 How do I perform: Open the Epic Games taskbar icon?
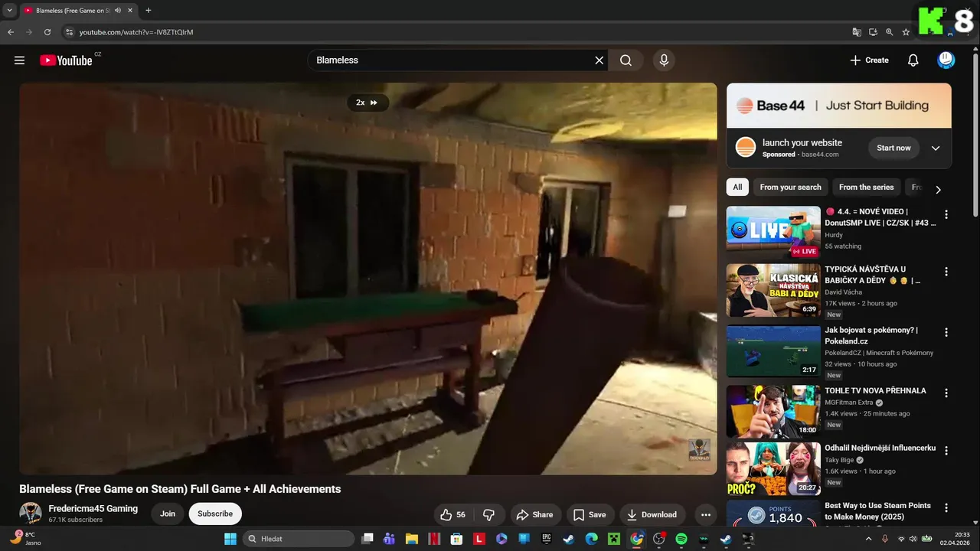(546, 539)
